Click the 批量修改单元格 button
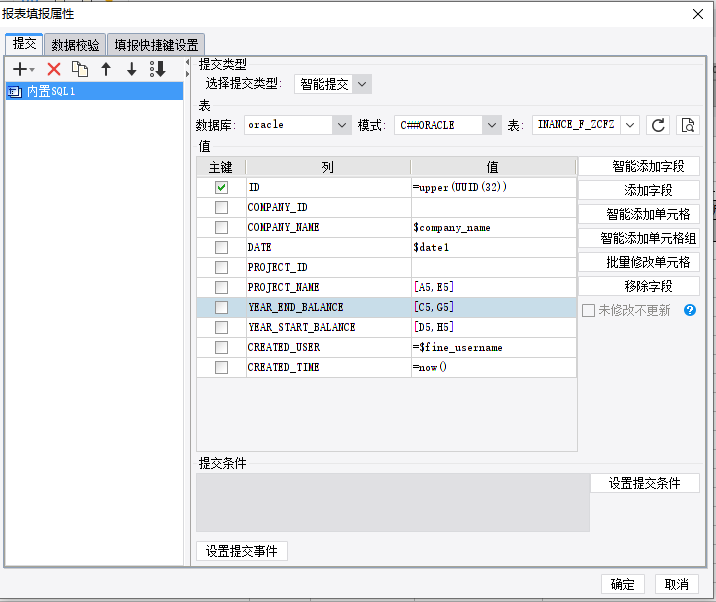 click(x=639, y=262)
